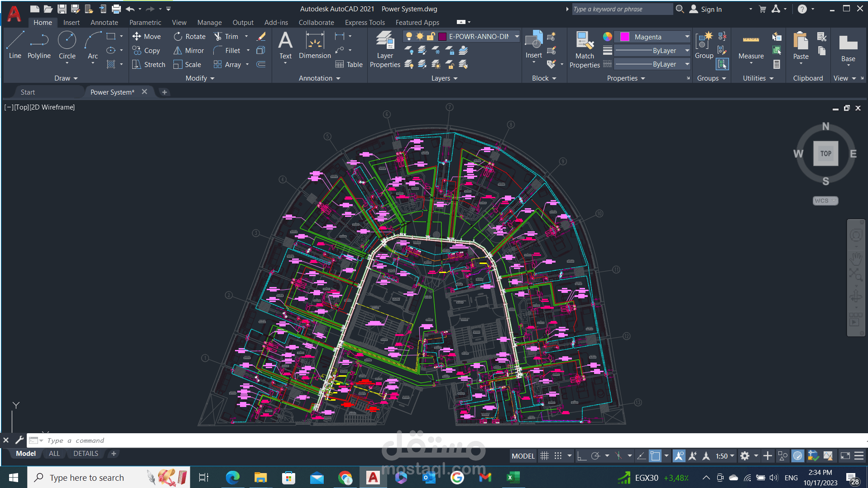Open the lineweight ByLayer dropdown
The image size is (868, 488).
[x=687, y=51]
